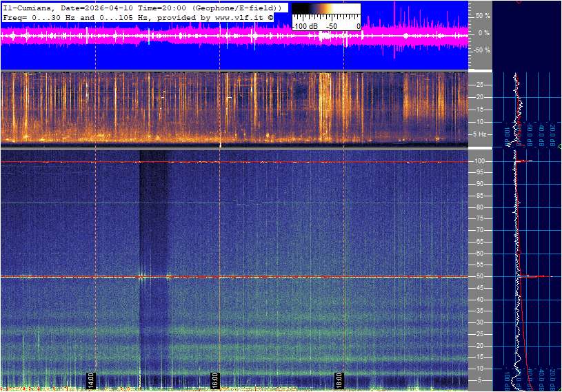Screen dimensions: 562x392
Task: Click the '90' frequency axis label
Action: 479,184
